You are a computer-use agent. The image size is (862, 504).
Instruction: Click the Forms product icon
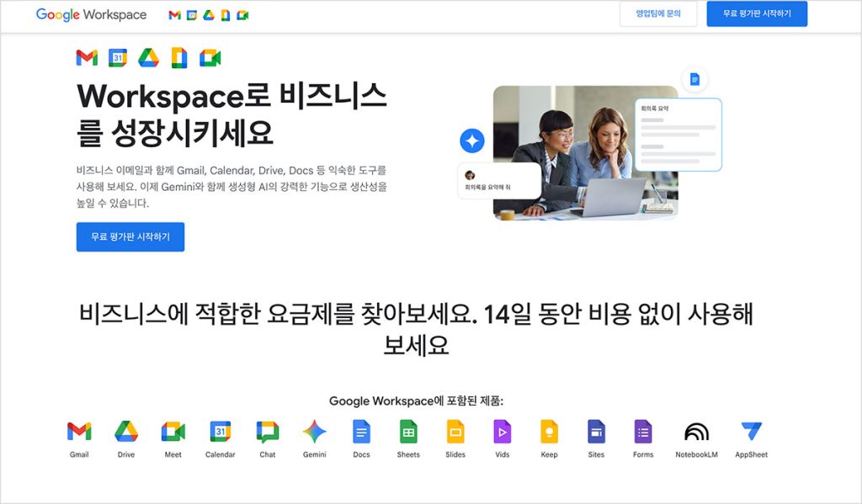click(x=643, y=432)
